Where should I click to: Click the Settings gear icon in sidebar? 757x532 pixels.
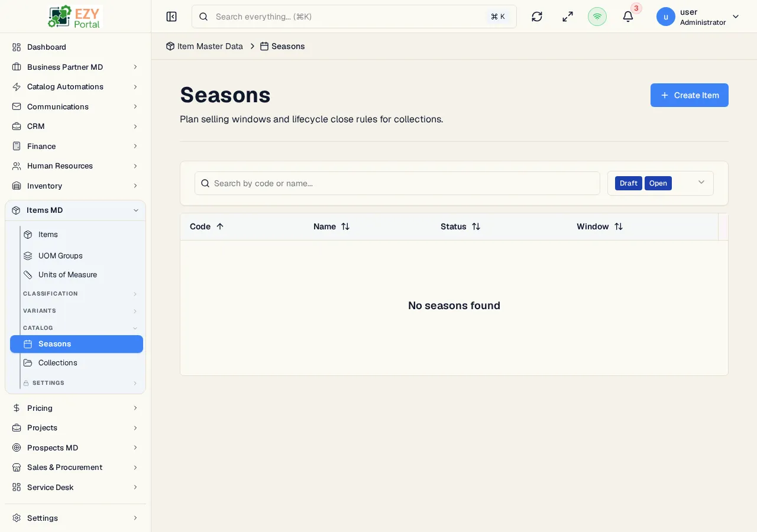point(17,518)
